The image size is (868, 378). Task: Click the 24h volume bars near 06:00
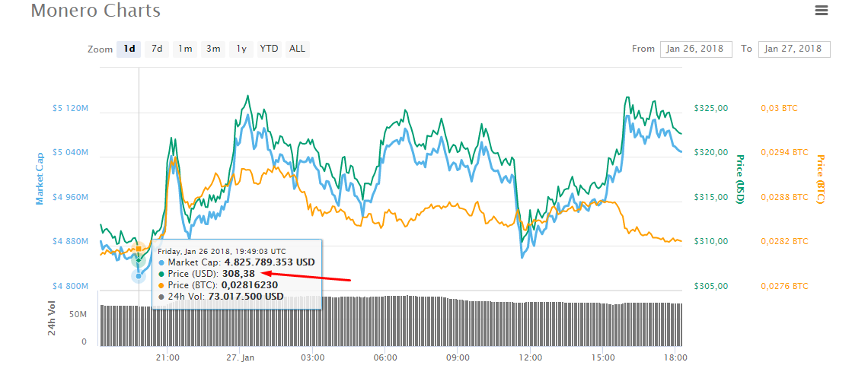385,320
